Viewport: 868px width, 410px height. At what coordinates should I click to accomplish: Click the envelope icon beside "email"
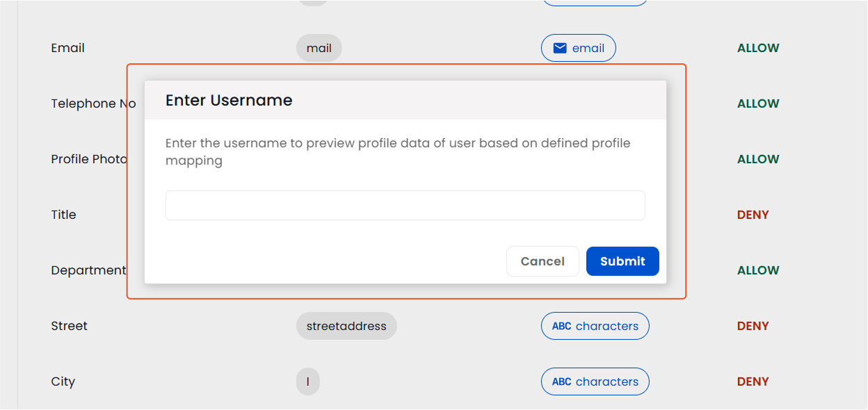[559, 48]
